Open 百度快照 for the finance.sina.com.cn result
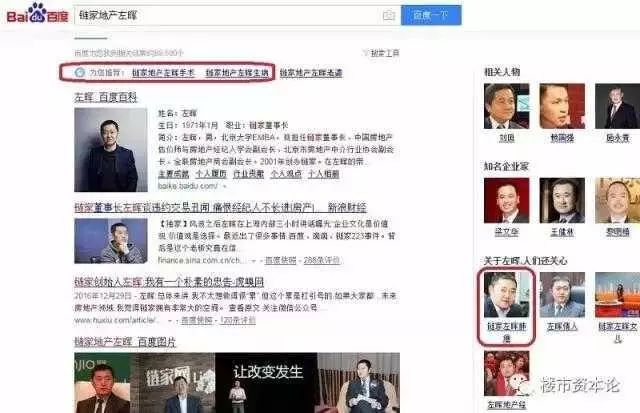This screenshot has width=640, height=413. (x=280, y=260)
